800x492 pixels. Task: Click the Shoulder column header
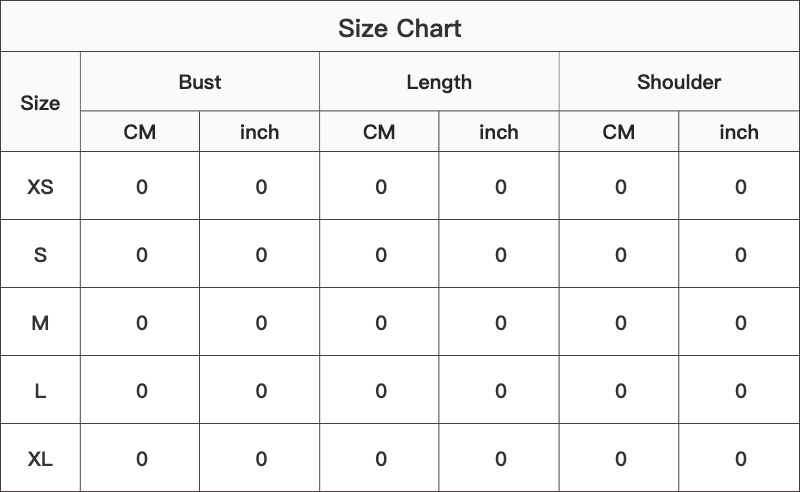pos(679,82)
